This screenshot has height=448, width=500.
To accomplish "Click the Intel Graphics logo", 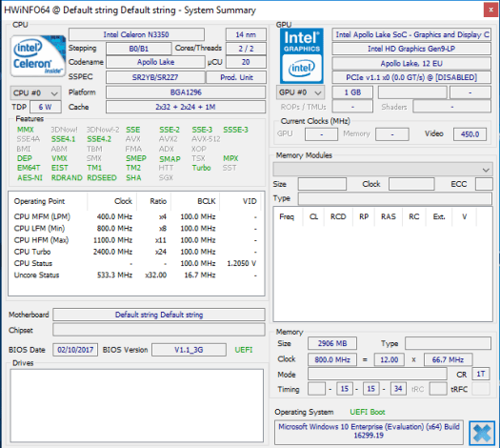I will click(x=302, y=56).
